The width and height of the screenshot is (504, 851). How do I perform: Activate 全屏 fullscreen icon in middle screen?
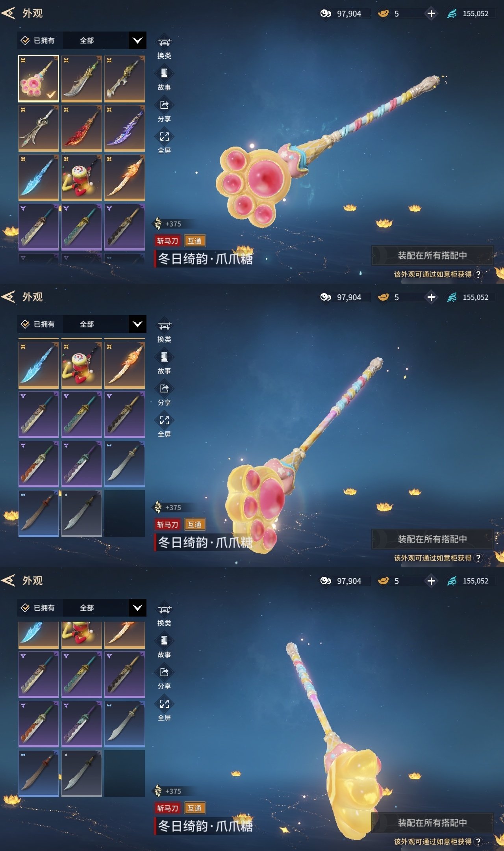pyautogui.click(x=164, y=420)
